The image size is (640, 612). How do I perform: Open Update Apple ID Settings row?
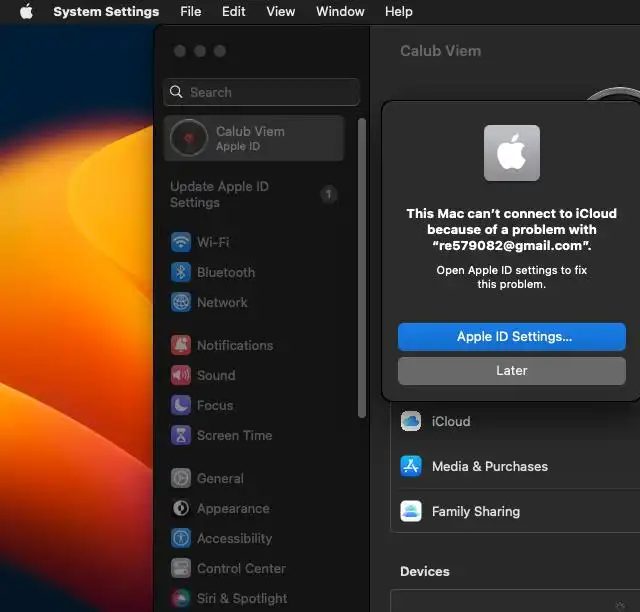[253, 194]
